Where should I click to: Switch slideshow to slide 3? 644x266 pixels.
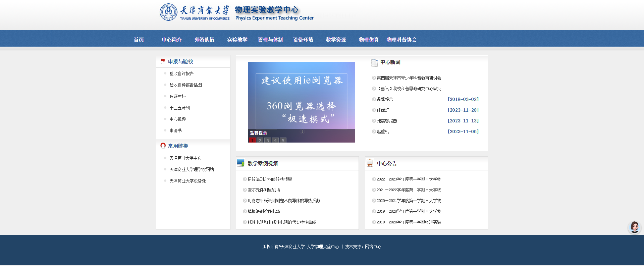[268, 140]
